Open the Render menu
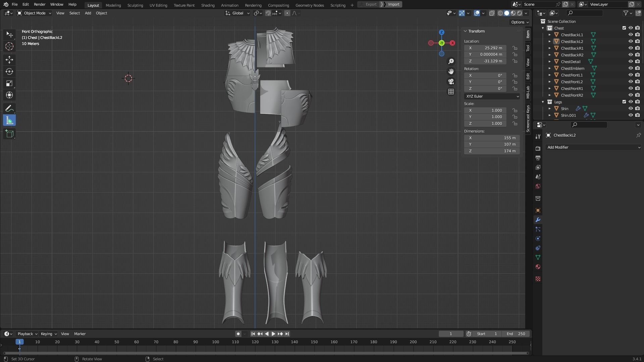The image size is (644, 362). click(40, 4)
